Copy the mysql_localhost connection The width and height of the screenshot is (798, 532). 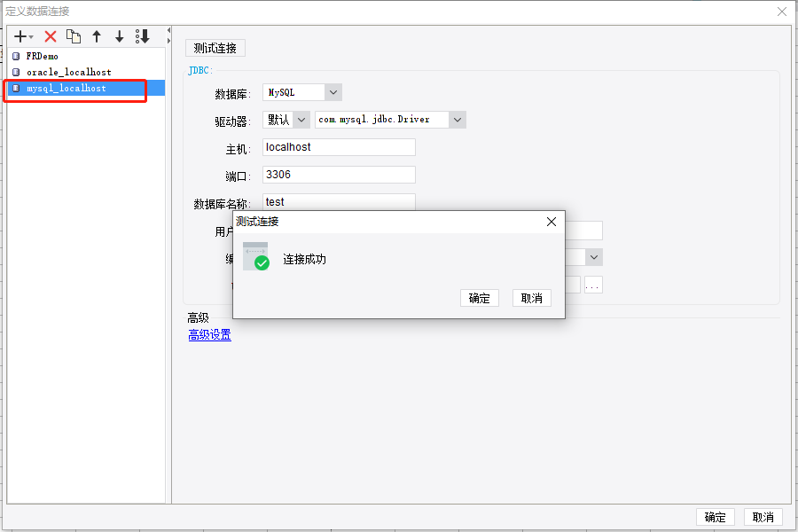[x=74, y=36]
